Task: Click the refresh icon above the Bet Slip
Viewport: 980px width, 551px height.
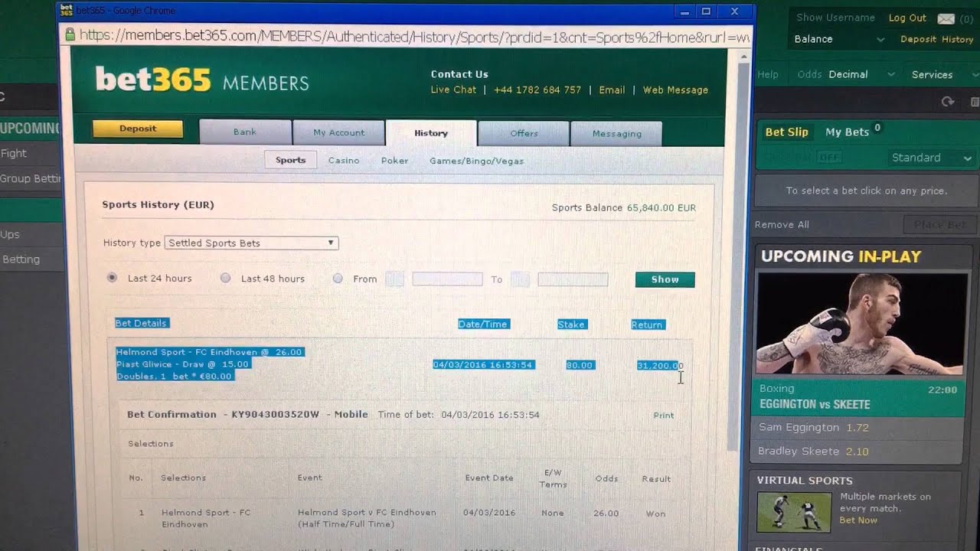Action: [948, 102]
